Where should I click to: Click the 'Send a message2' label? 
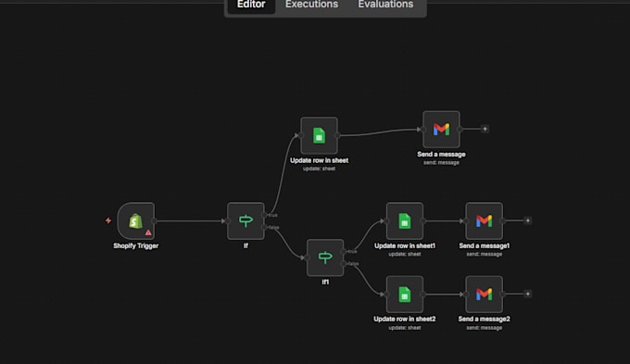(x=485, y=319)
